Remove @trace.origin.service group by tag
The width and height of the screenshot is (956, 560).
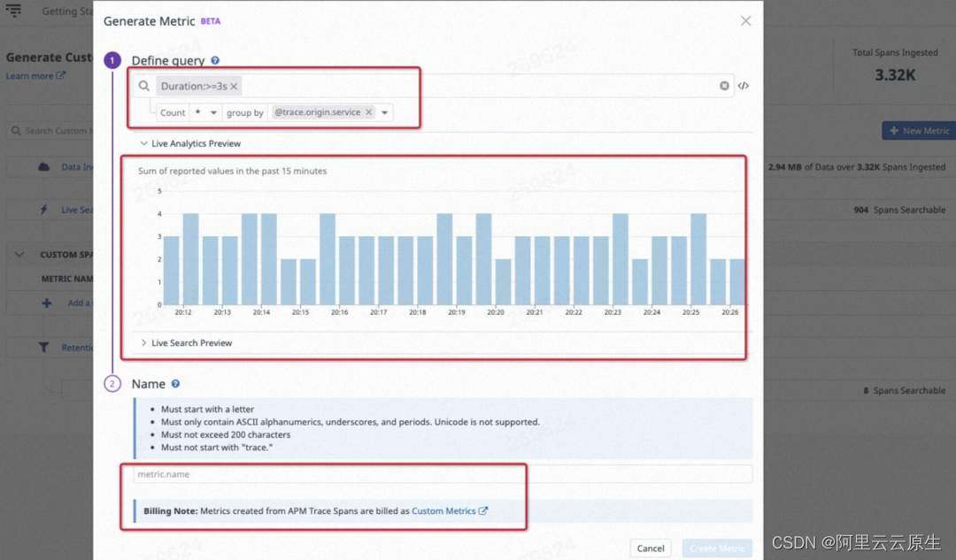point(369,112)
